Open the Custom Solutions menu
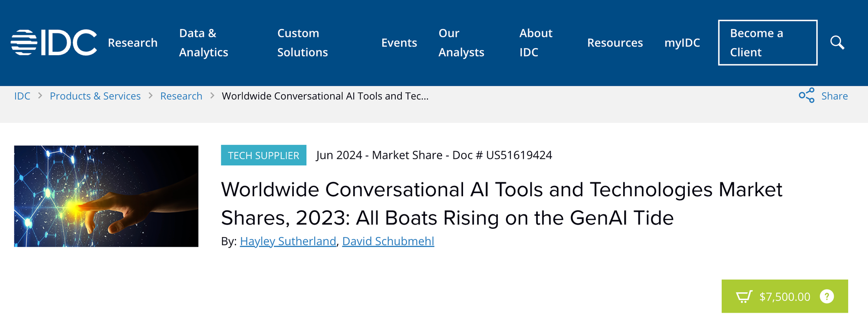 (x=302, y=43)
